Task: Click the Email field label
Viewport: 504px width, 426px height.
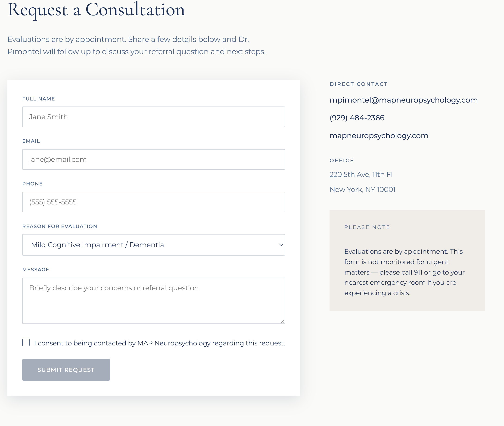Action: coord(31,141)
